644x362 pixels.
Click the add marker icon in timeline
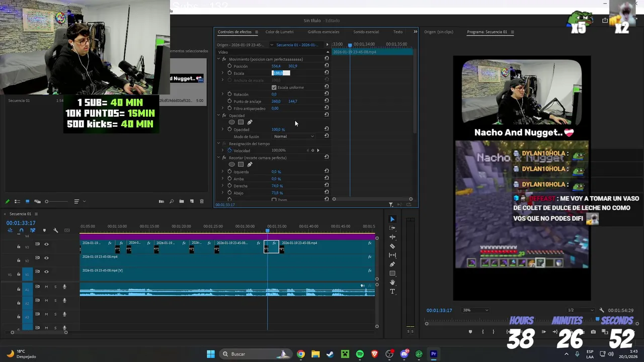(x=44, y=230)
